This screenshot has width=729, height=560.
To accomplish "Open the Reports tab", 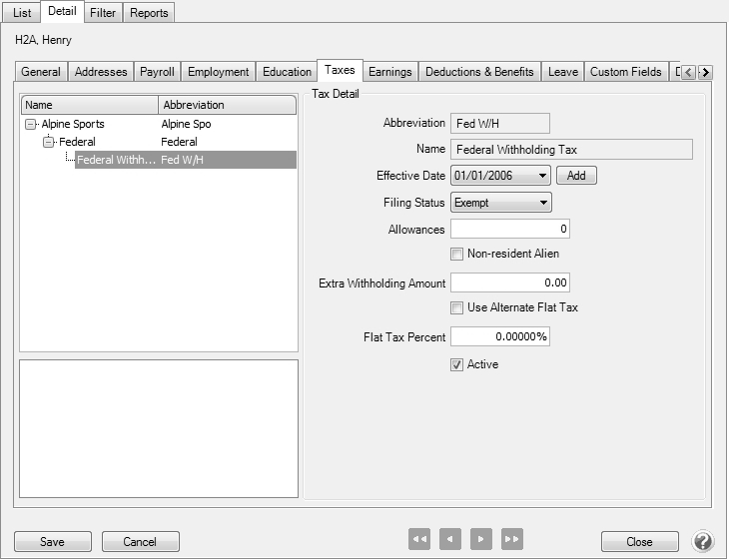I will pyautogui.click(x=149, y=13).
